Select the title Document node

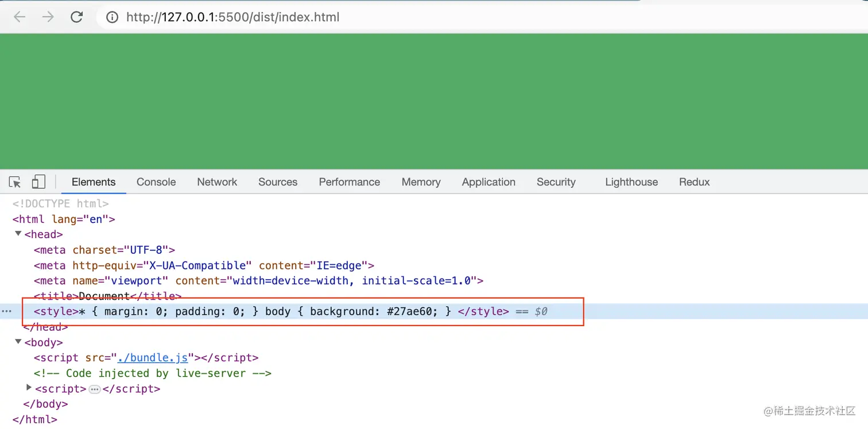107,296
